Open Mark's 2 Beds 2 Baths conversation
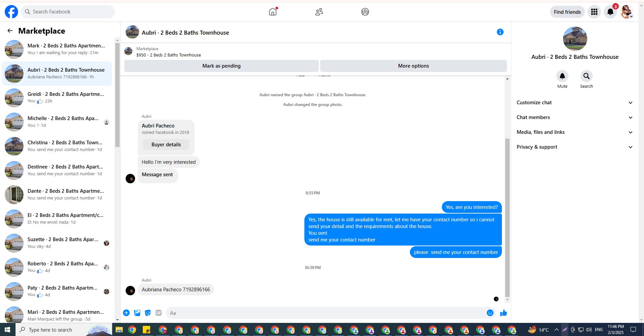This screenshot has width=644, height=336. (57, 49)
